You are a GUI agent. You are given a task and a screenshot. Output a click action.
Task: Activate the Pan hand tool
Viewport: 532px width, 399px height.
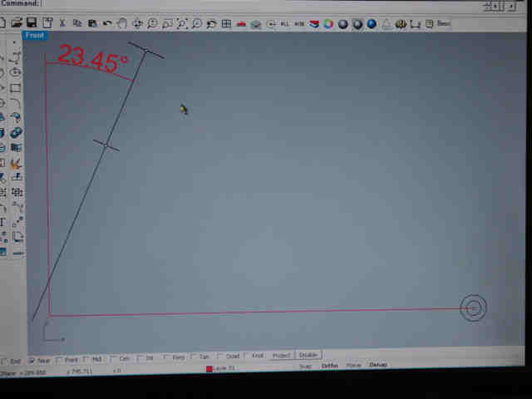122,23
